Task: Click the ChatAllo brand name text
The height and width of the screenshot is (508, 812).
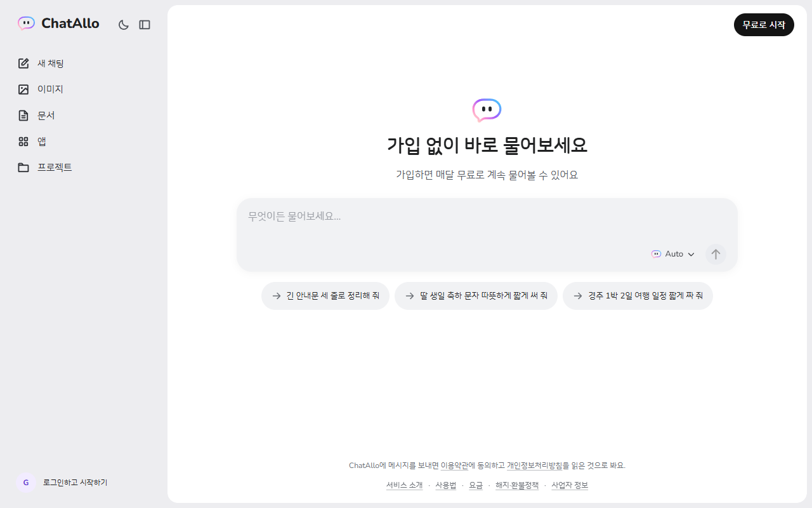Action: [x=70, y=23]
